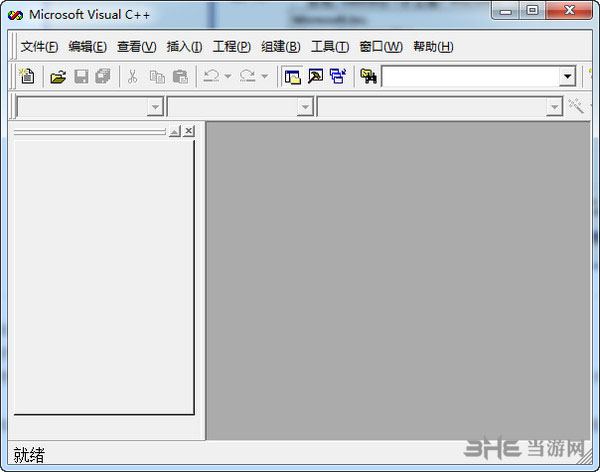Viewport: 600px width, 472px height.
Task: Open the 工具(T) menu
Action: click(330, 47)
